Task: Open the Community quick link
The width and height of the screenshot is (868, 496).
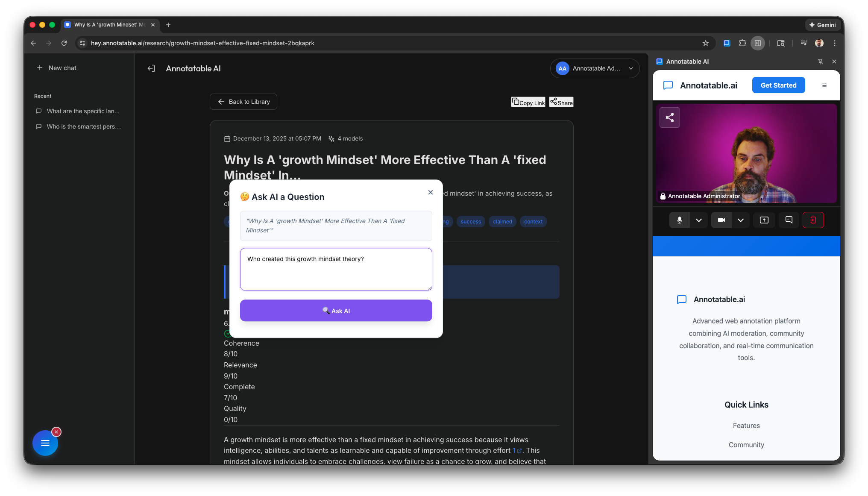Action: tap(746, 445)
